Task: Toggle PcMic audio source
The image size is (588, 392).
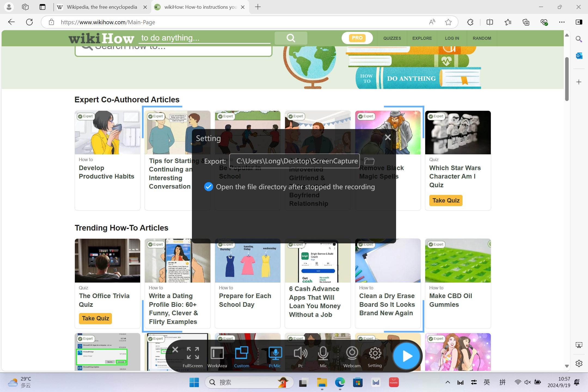Action: [x=275, y=357]
